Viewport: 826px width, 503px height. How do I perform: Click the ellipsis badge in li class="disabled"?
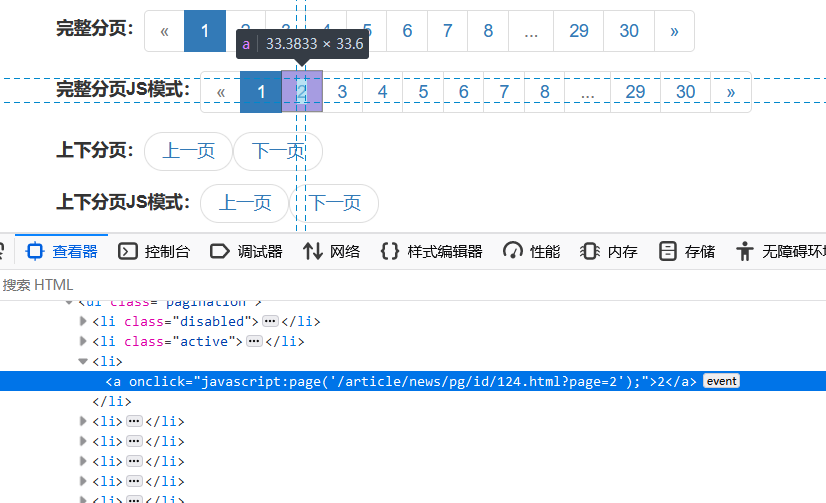tap(269, 321)
